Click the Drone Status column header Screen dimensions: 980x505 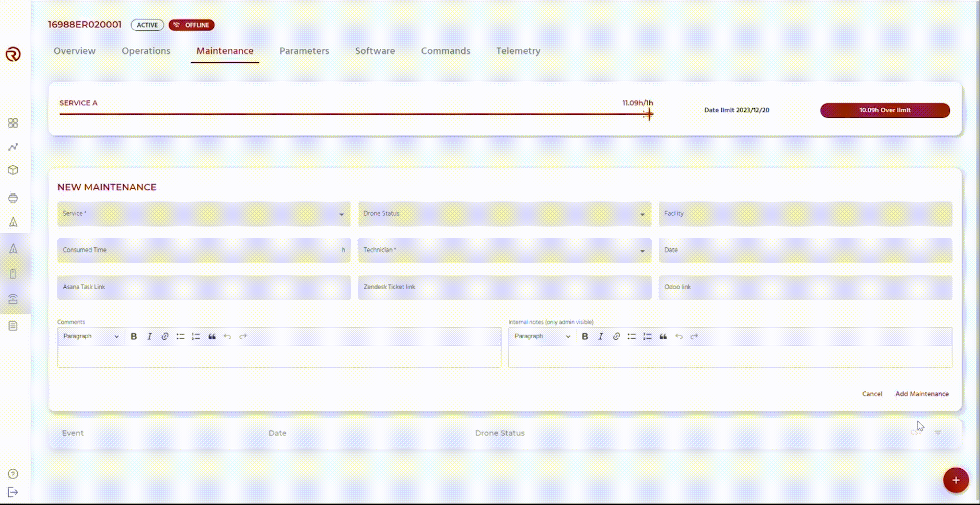(x=500, y=433)
